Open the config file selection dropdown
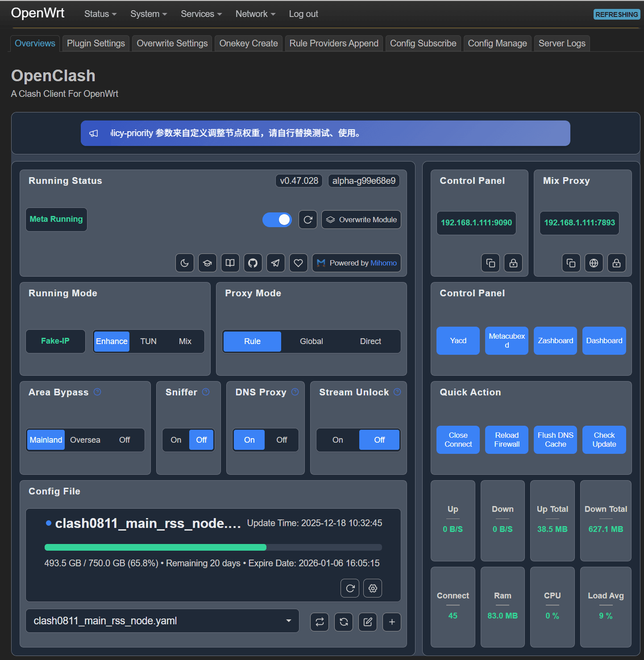Viewport: 644px width, 660px height. (162, 621)
